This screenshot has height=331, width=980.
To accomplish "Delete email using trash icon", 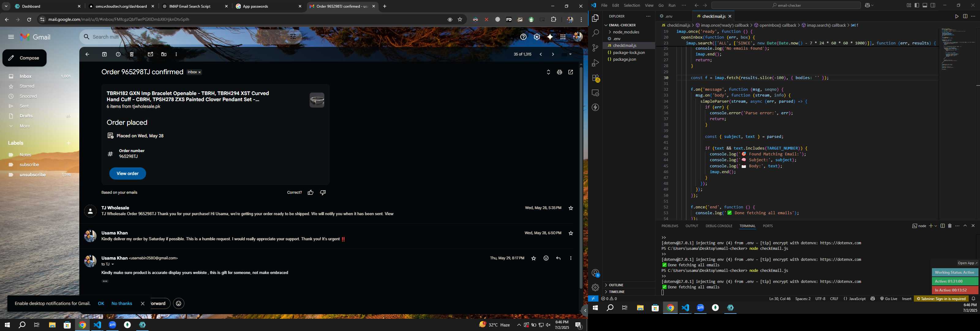I will point(132,55).
